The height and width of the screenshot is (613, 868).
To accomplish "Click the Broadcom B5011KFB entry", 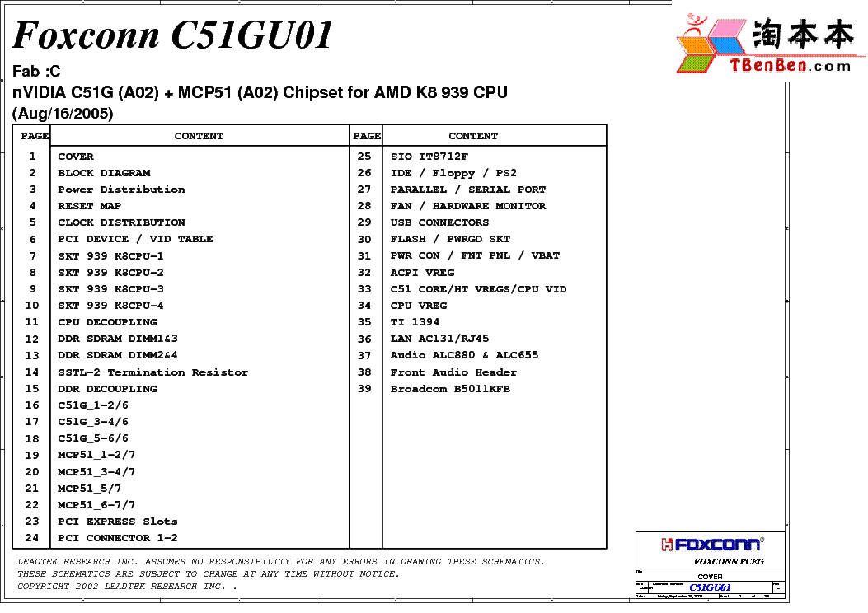I will (450, 389).
